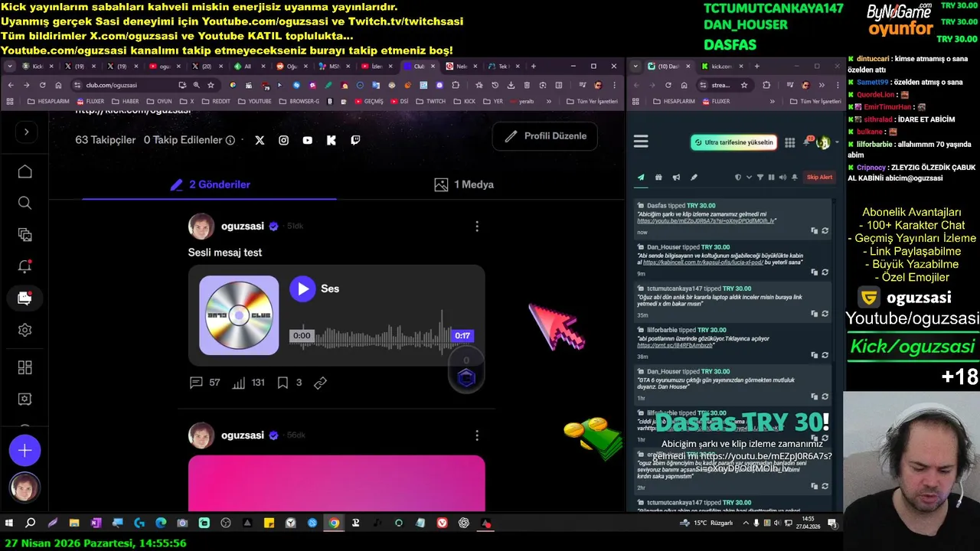This screenshot has height=551, width=980.
Task: Open Search in left sidebar
Action: [25, 203]
